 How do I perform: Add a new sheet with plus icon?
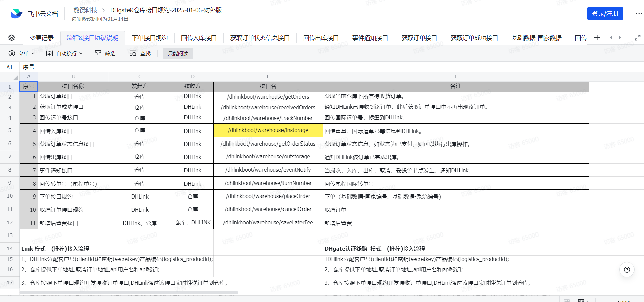pyautogui.click(x=597, y=38)
